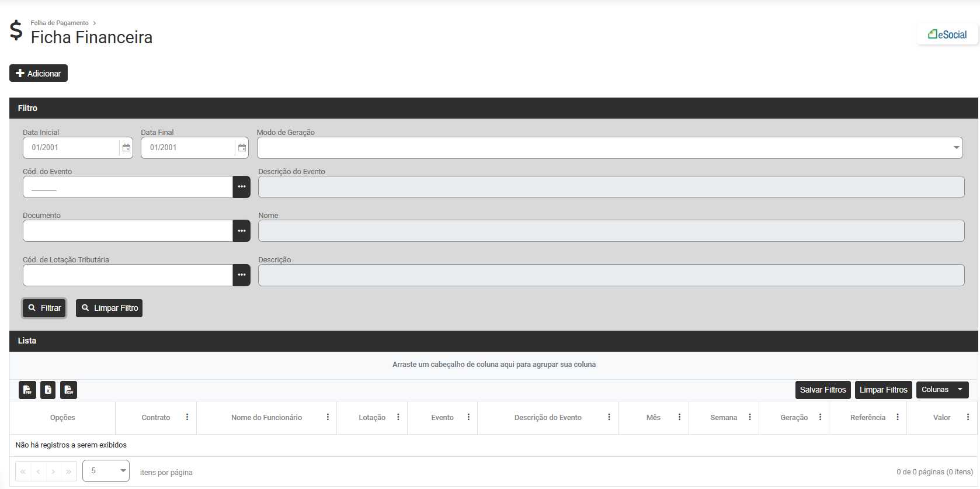Screen dimensions: 980x489
Task: Click the Nome read-only field
Action: 611,231
